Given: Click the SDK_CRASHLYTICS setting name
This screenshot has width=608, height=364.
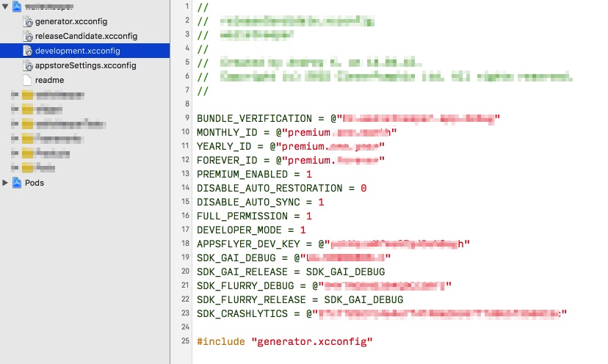Looking at the screenshot, I should click(x=242, y=314).
